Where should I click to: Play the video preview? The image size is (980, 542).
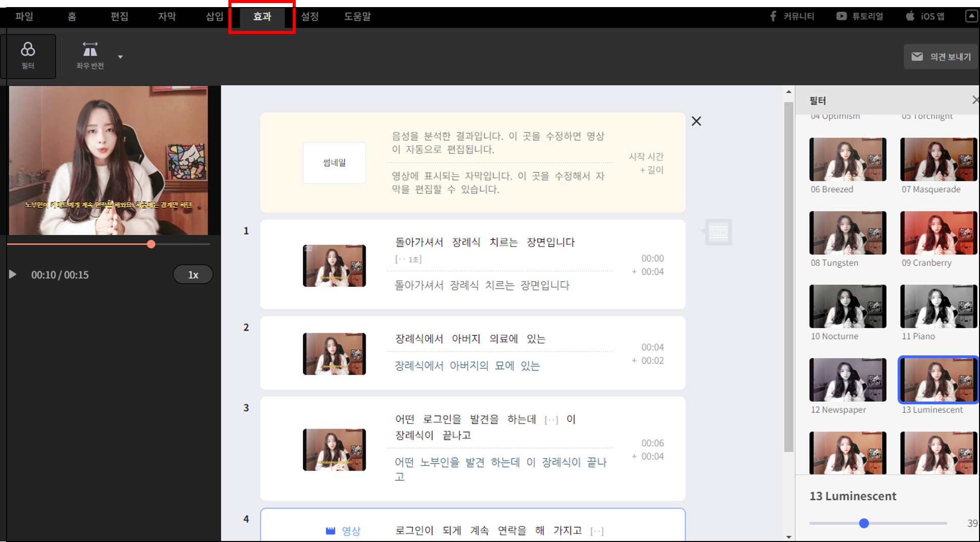tap(13, 275)
